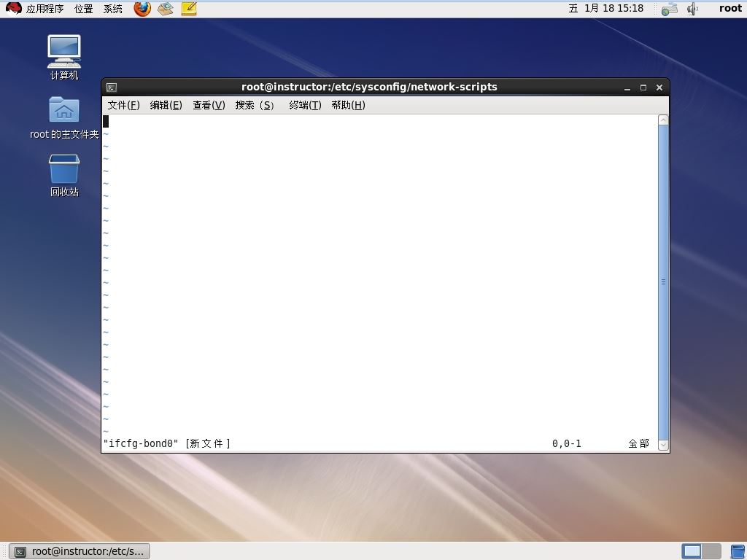Click the root@instructor taskbar window button
Screen dimensions: 747x560
[x=80, y=551]
